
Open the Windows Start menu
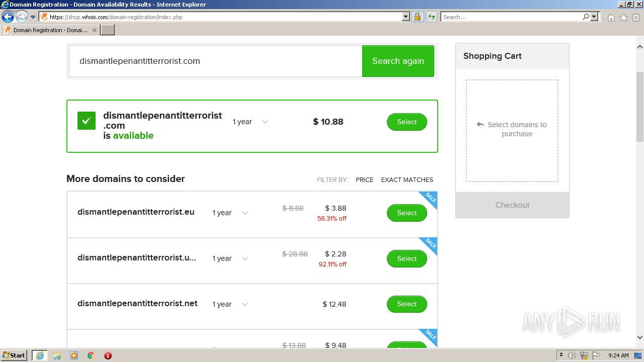(x=14, y=355)
